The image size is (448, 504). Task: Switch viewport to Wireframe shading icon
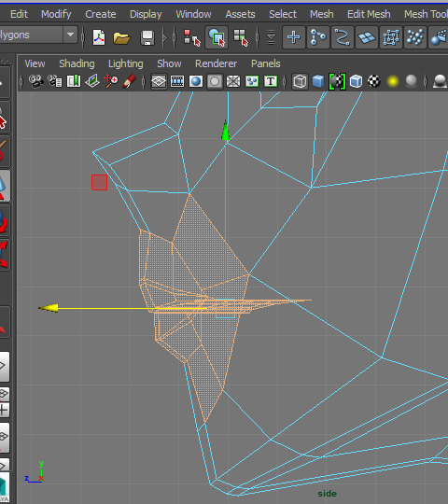[x=300, y=81]
